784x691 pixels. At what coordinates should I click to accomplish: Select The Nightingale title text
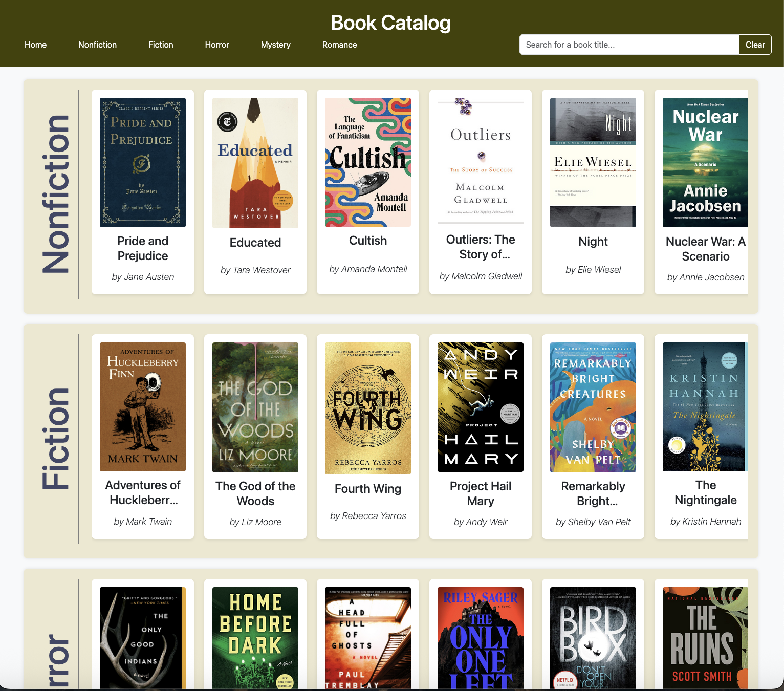(x=705, y=492)
